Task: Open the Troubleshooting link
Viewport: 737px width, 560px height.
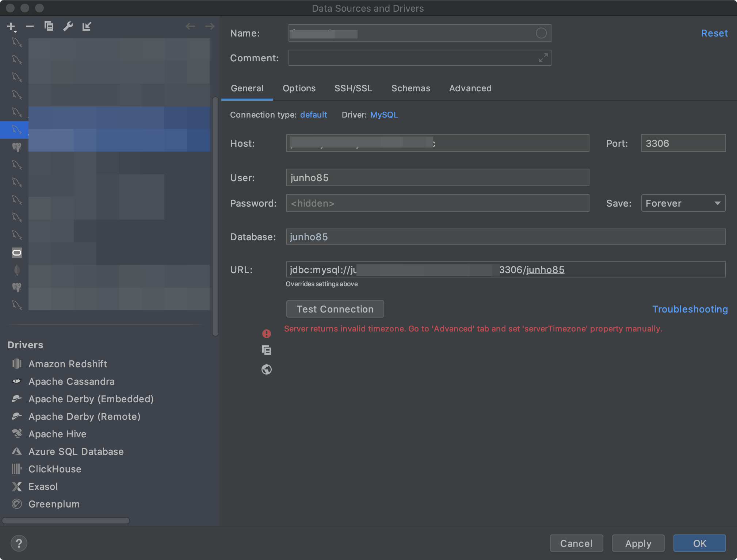Action: (690, 309)
